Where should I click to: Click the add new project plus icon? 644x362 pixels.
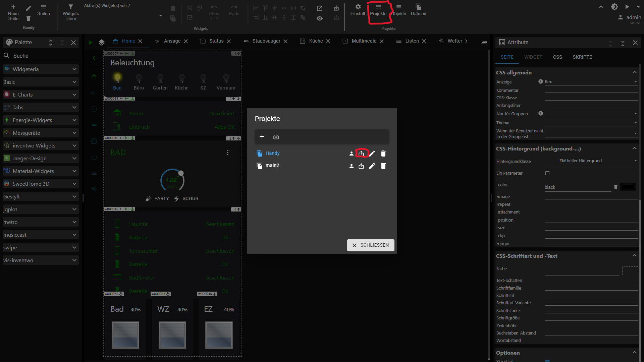[x=262, y=136]
